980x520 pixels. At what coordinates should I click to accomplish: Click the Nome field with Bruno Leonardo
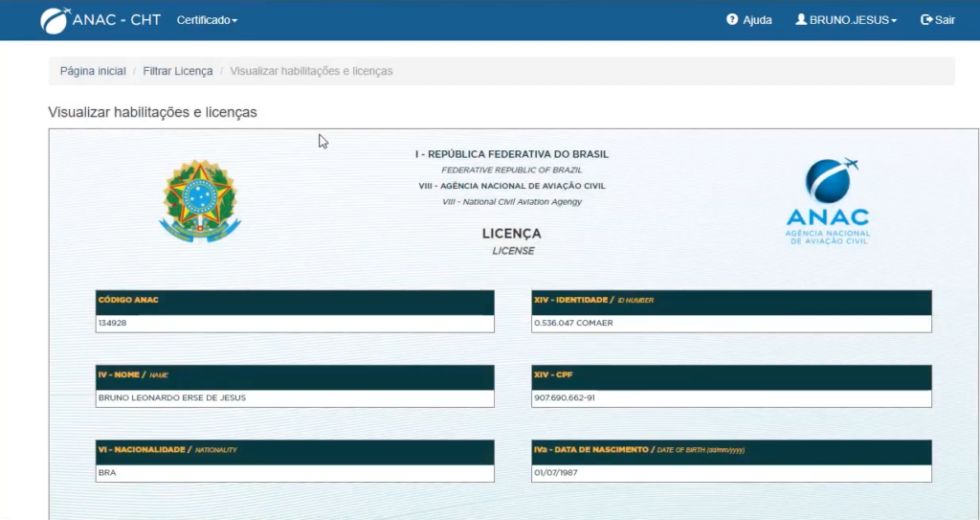pos(295,398)
